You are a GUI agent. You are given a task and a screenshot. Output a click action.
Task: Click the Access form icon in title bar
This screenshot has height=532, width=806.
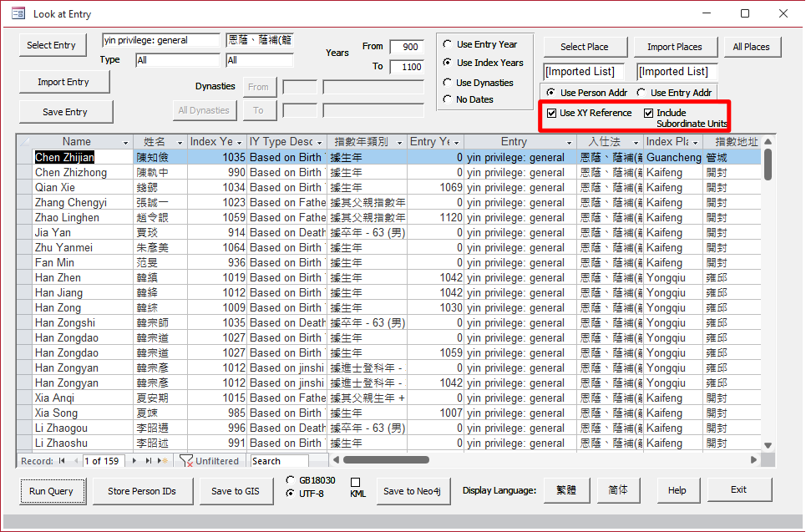pos(18,13)
